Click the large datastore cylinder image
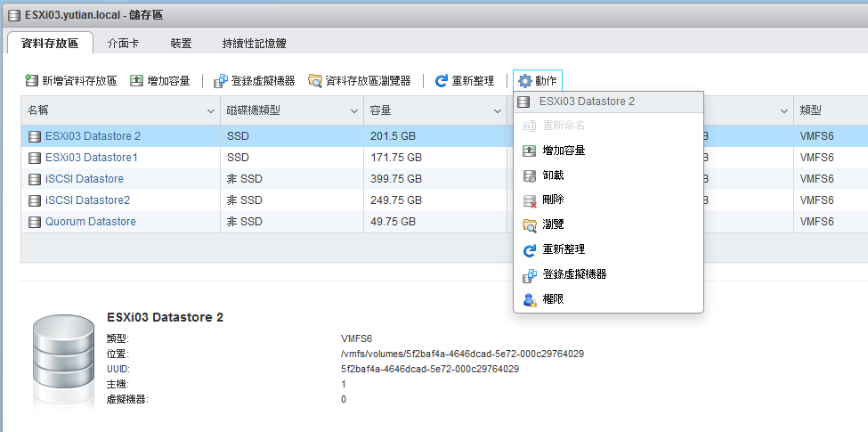 point(63,363)
